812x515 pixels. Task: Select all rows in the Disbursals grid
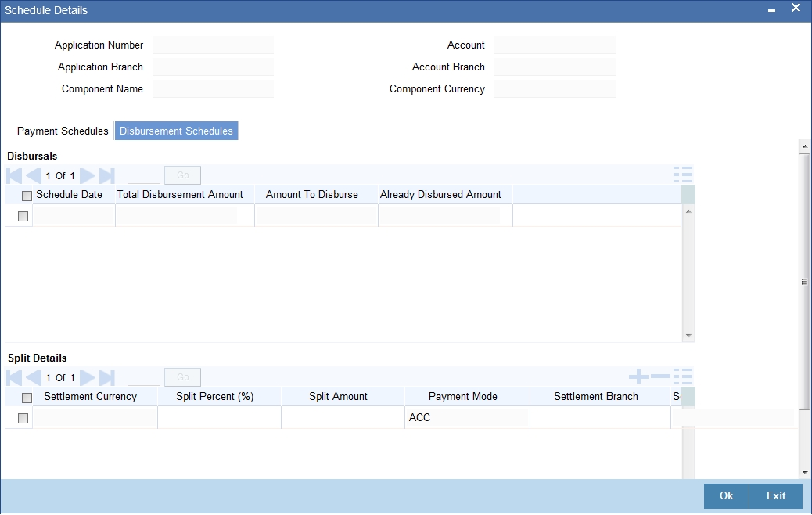[x=27, y=194]
